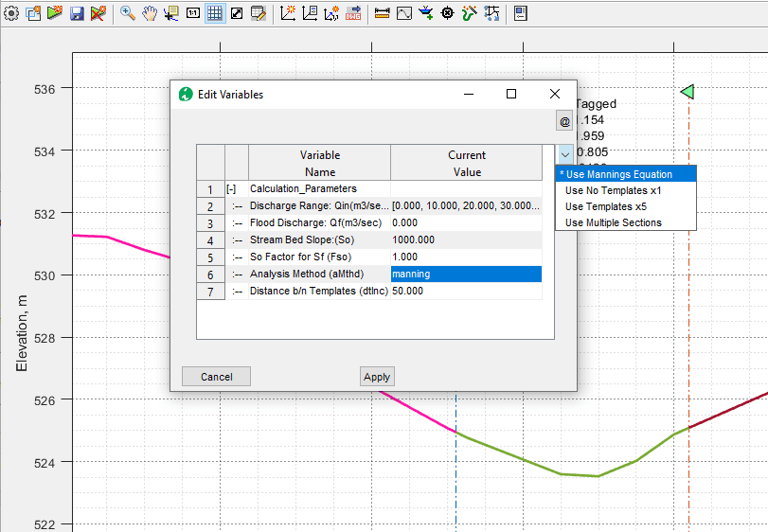Click the funnel with green plus icon
Screen dimensions: 768x532
pyautogui.click(x=425, y=13)
